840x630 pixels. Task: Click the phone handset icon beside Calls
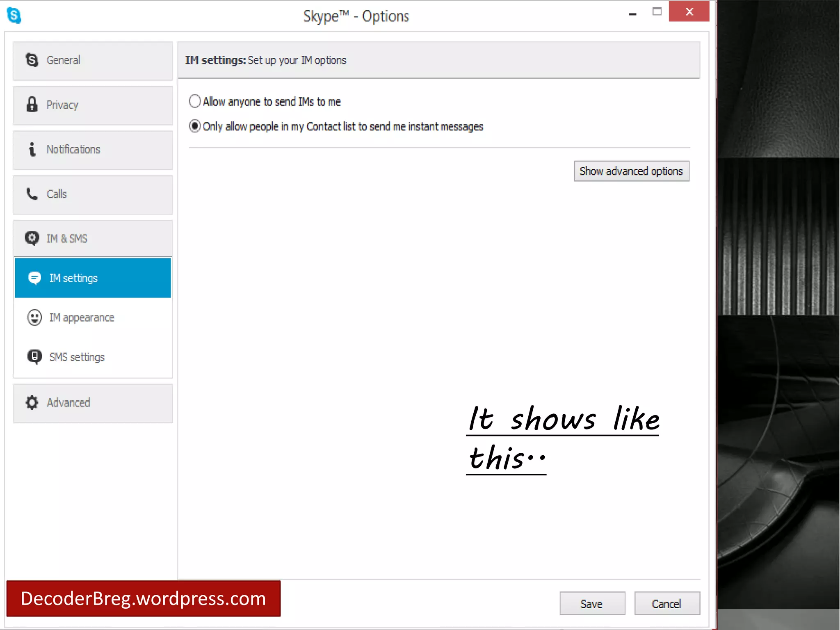32,194
